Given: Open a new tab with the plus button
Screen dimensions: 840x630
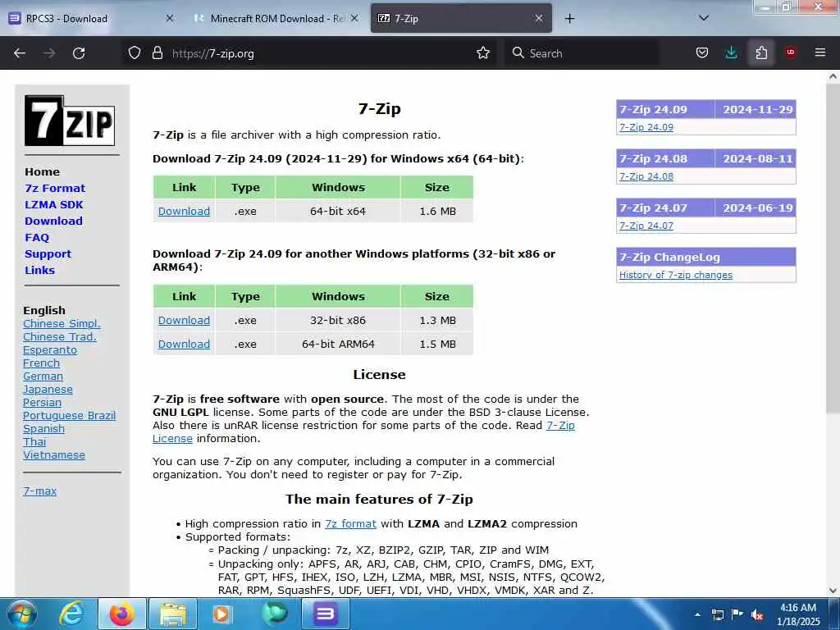Looking at the screenshot, I should 569,19.
